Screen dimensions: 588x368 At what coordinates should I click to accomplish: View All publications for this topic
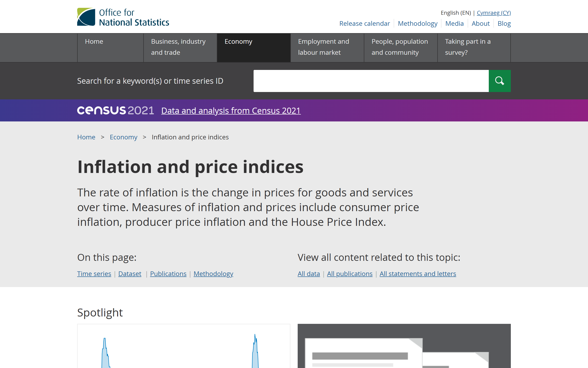click(350, 274)
